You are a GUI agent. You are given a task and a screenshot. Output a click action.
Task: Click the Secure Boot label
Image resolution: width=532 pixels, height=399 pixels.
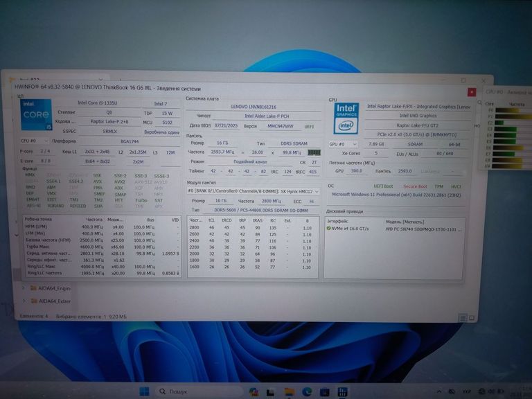415,186
